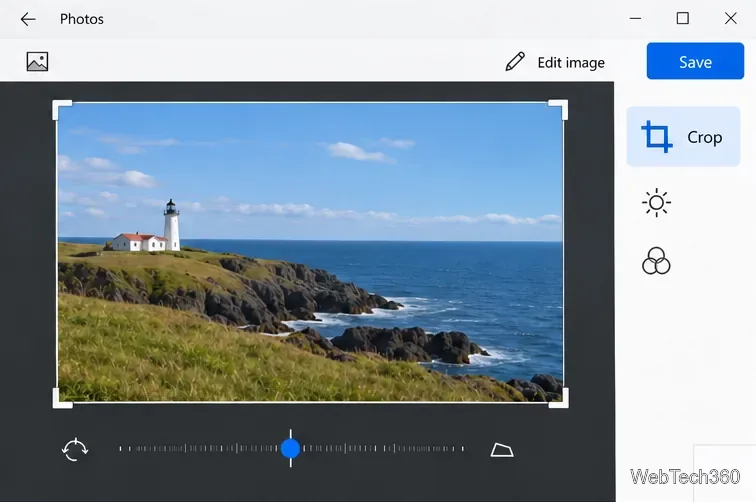Save the edited image

point(695,61)
